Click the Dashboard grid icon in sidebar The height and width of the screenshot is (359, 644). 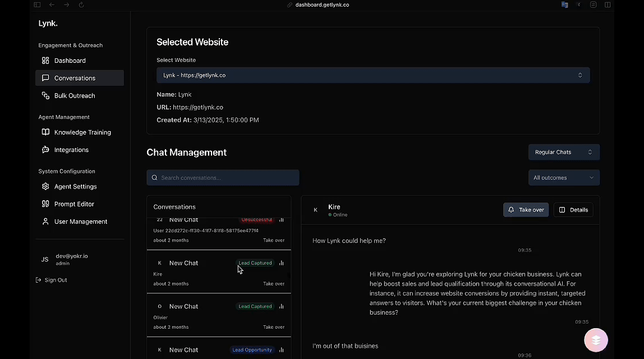[x=45, y=61]
